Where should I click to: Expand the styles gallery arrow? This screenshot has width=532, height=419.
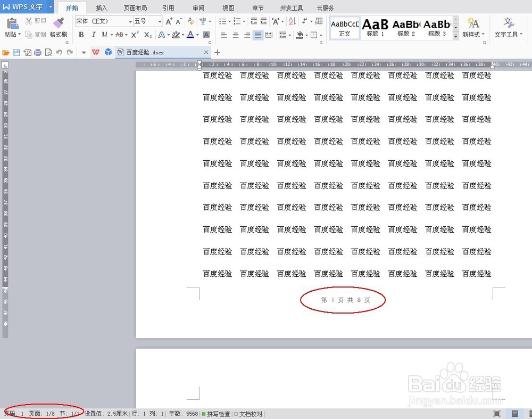pos(456,35)
